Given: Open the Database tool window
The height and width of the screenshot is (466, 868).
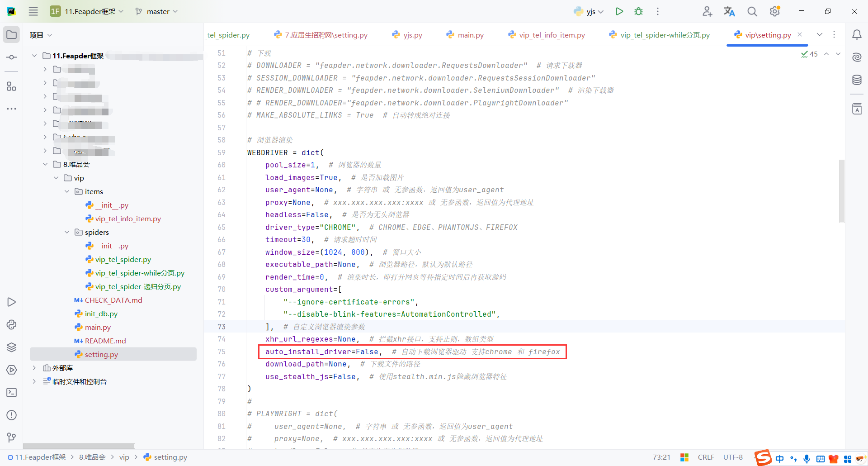Looking at the screenshot, I should pyautogui.click(x=857, y=80).
